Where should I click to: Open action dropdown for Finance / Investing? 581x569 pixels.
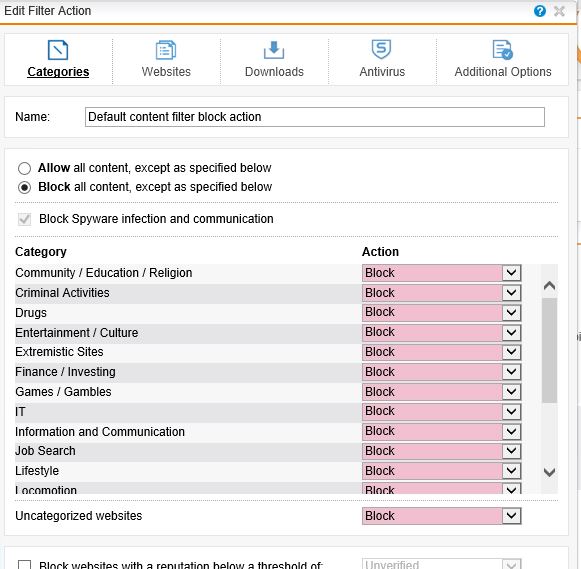[x=441, y=372]
